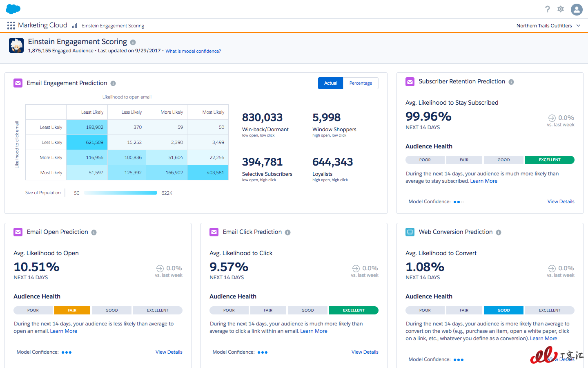This screenshot has height=368, width=588.
Task: Click View Details in Email Click Prediction card
Action: (365, 352)
